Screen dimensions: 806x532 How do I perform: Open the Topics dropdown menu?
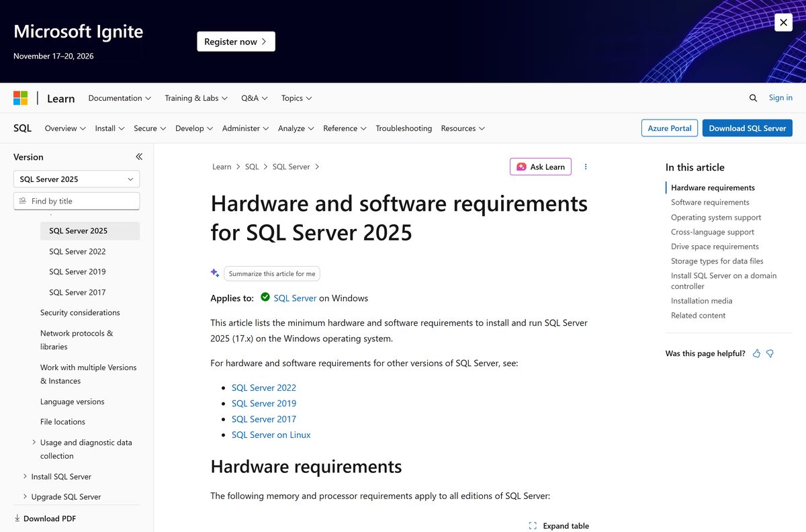tap(297, 98)
